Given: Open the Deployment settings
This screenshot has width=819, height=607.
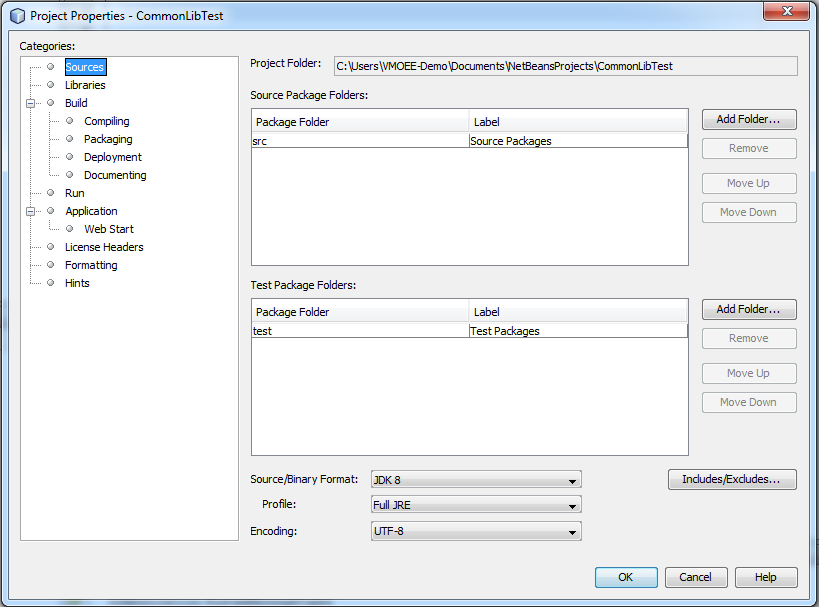Looking at the screenshot, I should point(113,157).
